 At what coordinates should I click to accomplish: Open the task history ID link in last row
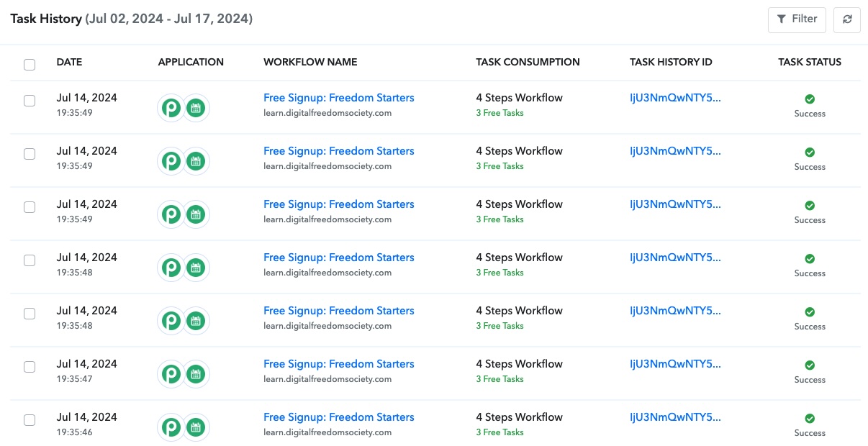tap(675, 417)
